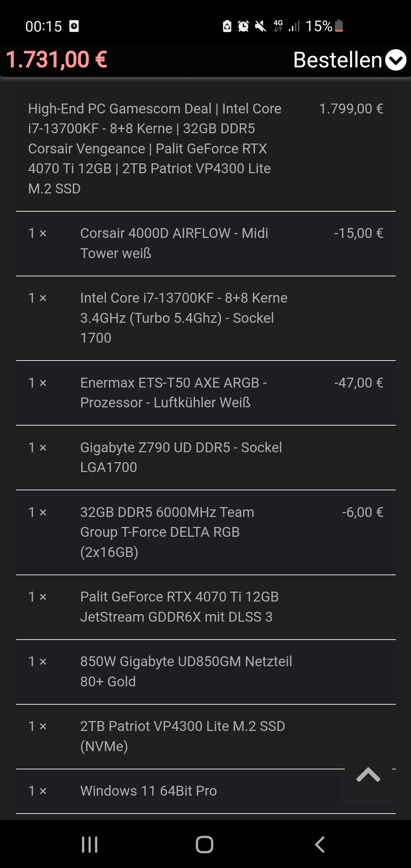Tap the Bestellen order button text
The width and height of the screenshot is (411, 868).
(337, 60)
